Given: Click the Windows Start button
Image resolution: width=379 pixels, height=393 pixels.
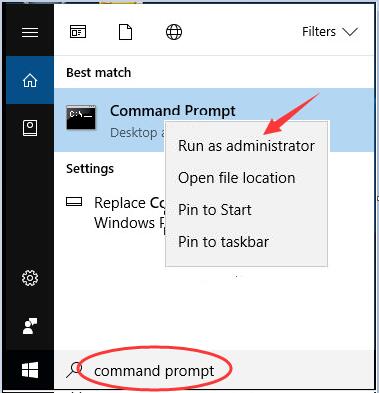Looking at the screenshot, I should (x=30, y=370).
